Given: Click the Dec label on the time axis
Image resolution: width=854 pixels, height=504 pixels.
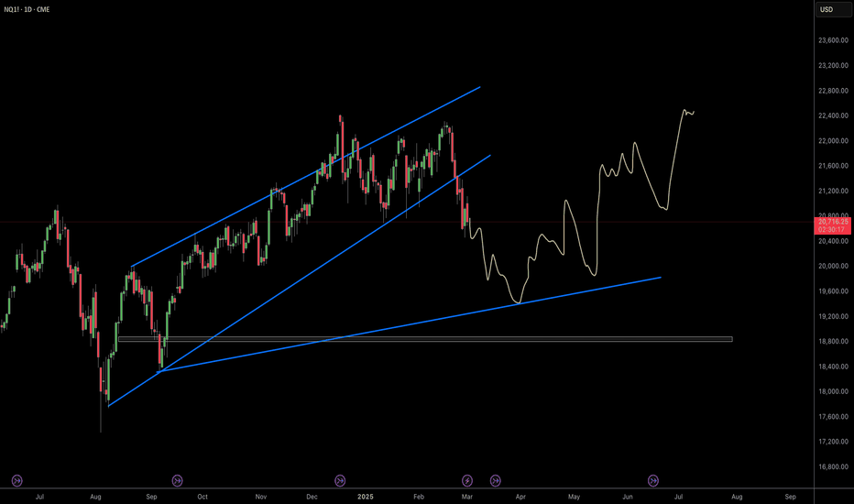Looking at the screenshot, I should point(312,497).
